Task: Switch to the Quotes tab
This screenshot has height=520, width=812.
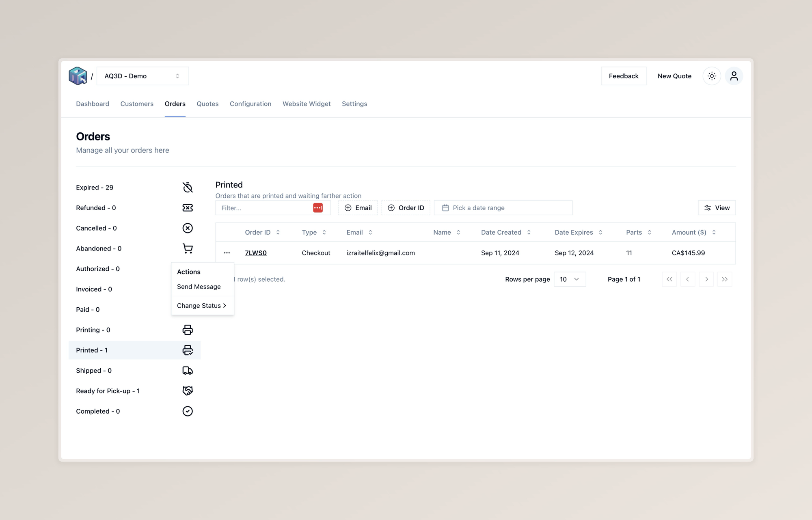Action: [207, 104]
